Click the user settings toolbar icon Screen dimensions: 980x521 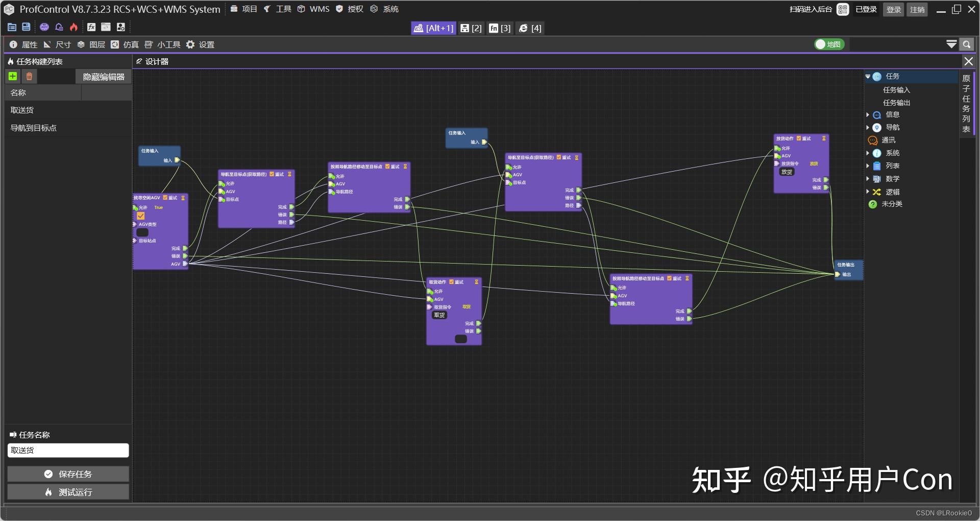click(120, 27)
